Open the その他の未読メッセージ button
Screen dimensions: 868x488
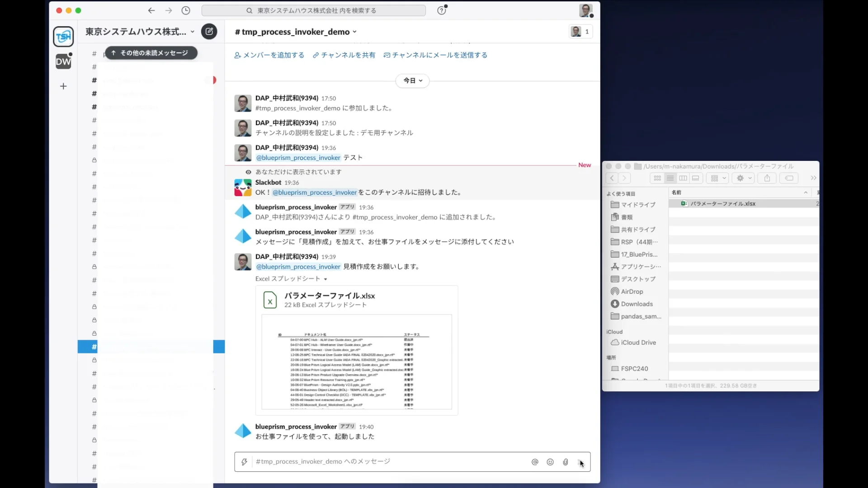pos(151,53)
